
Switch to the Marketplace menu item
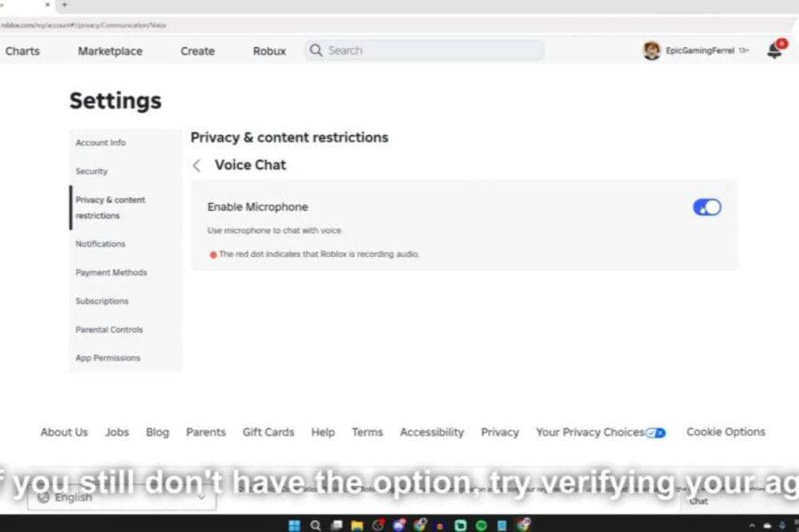(109, 50)
